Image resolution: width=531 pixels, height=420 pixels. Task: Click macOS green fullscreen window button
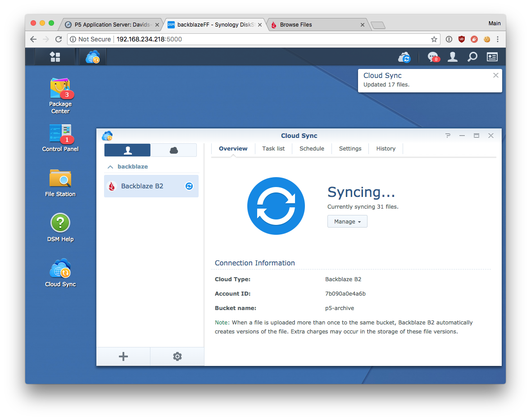click(x=51, y=23)
